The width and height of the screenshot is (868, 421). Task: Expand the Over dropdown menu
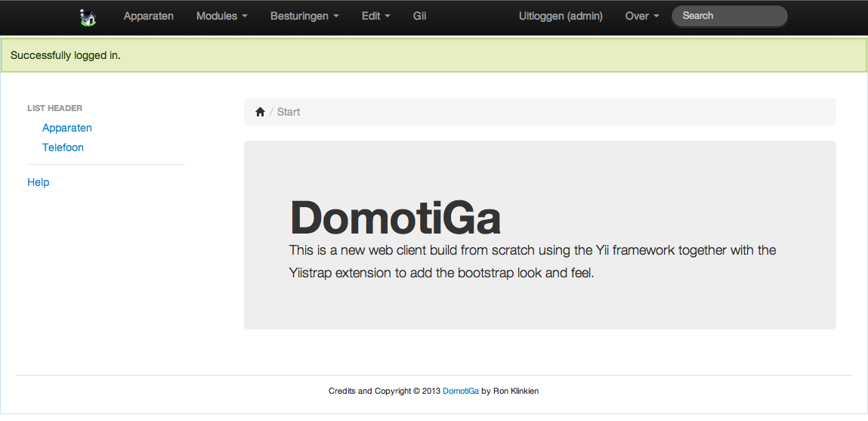641,16
